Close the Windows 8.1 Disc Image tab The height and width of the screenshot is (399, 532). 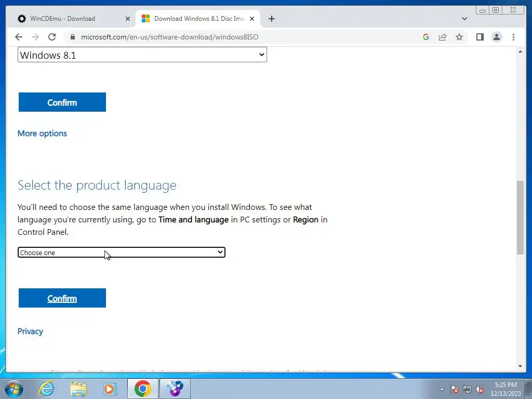[x=252, y=19]
